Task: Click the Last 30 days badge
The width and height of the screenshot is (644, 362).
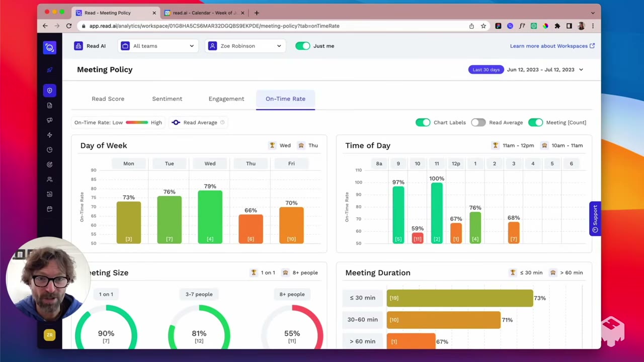Action: [486, 69]
